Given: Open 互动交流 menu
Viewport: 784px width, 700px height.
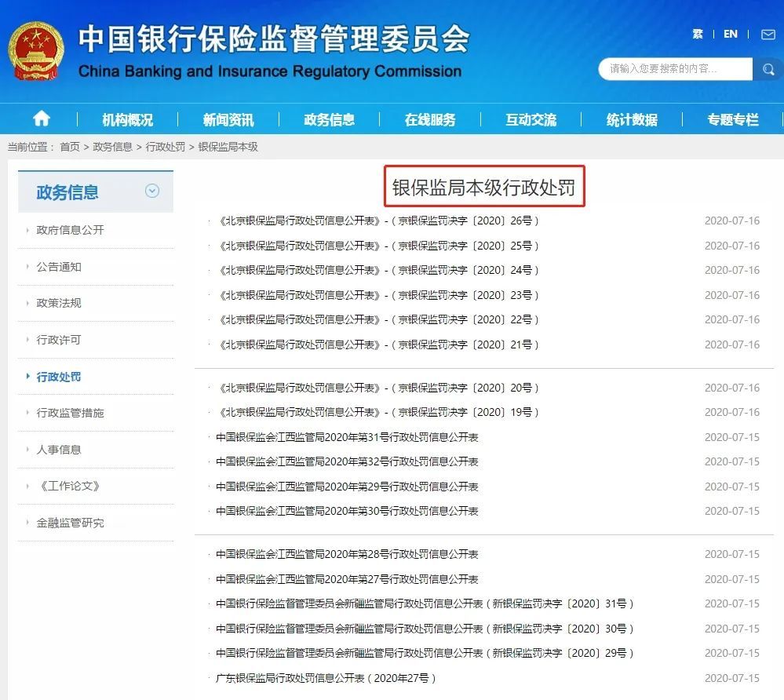Looking at the screenshot, I should click(x=531, y=119).
